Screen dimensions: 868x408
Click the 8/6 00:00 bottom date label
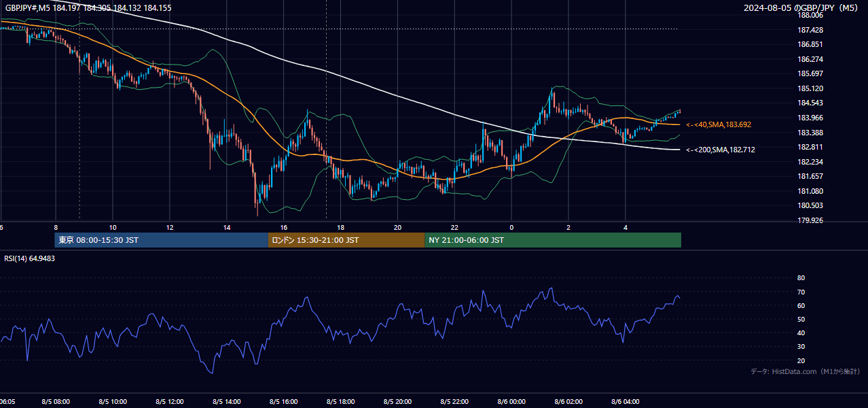pyautogui.click(x=512, y=402)
